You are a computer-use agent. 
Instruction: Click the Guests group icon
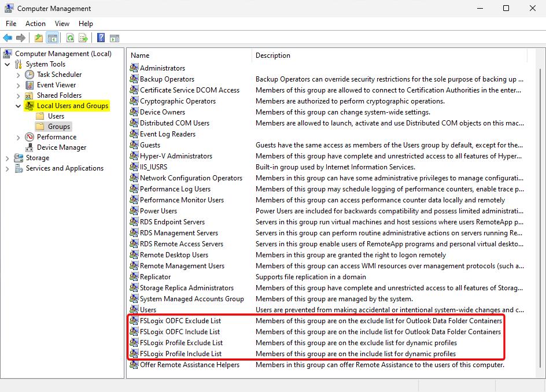[134, 145]
